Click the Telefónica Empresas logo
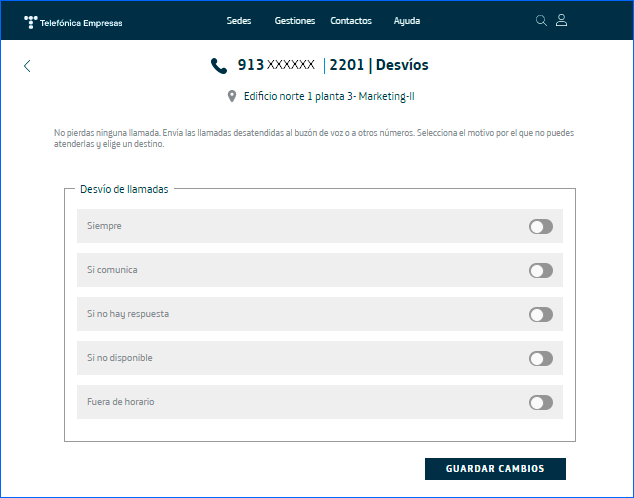The image size is (634, 498). coord(73,21)
